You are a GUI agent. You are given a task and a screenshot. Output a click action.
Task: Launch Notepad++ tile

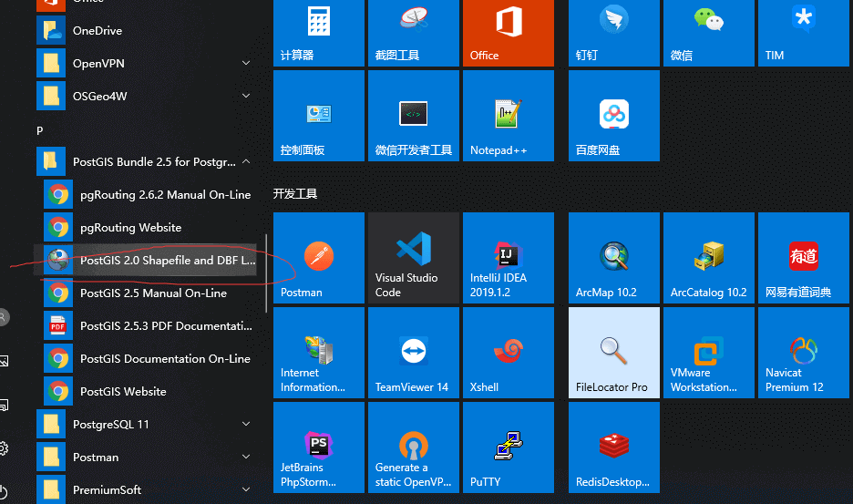point(508,116)
